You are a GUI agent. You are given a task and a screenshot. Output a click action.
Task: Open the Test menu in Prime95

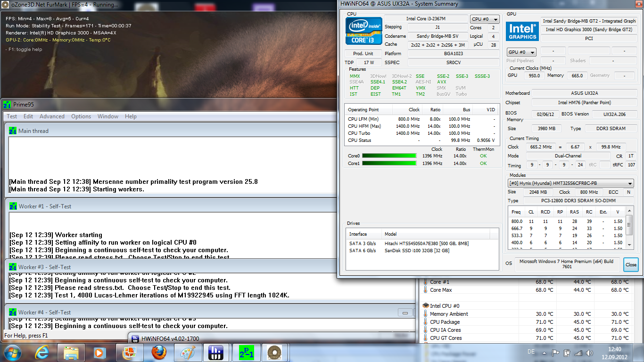pos(12,116)
